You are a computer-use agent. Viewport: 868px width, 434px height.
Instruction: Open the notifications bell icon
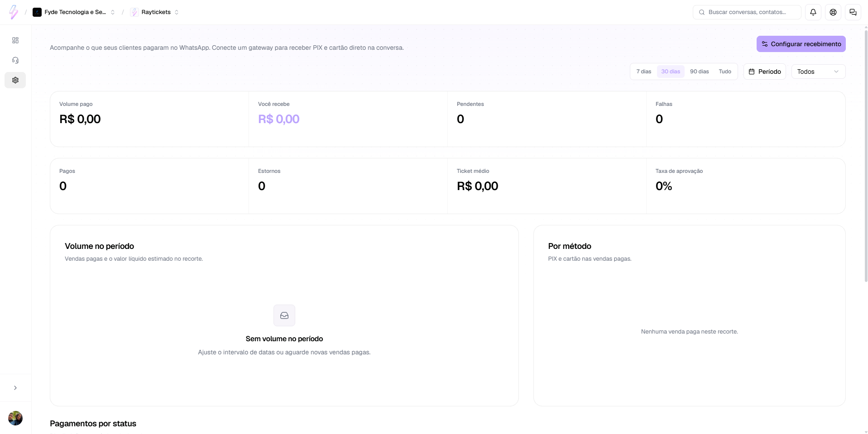tap(813, 12)
